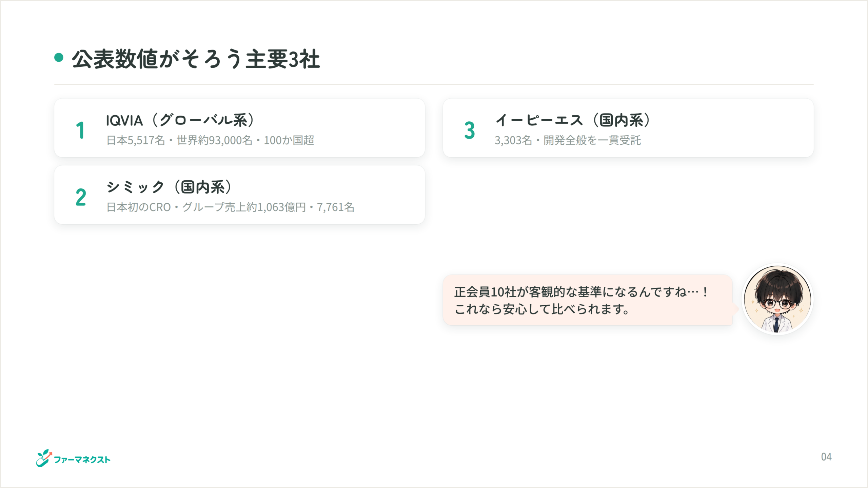The width and height of the screenshot is (868, 488).
Task: Click the ファーマネクスト brand name text
Action: (82, 460)
